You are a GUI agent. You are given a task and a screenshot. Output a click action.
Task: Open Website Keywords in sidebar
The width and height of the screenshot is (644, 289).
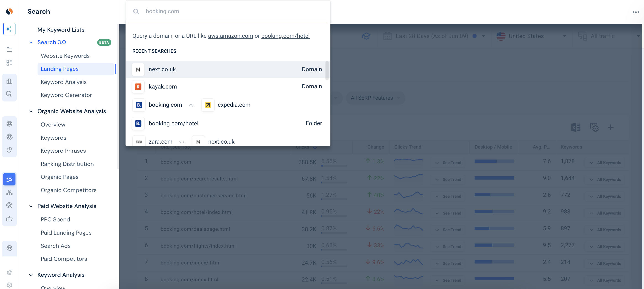65,56
